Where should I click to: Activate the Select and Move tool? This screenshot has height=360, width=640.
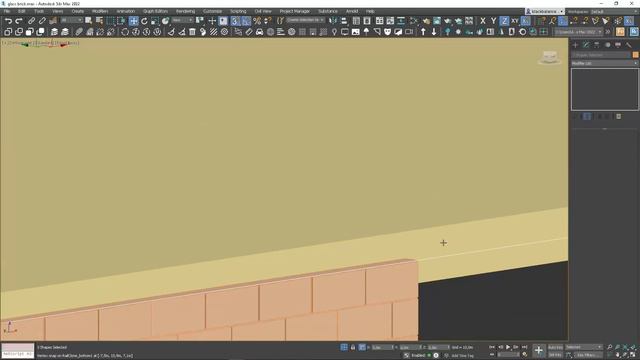(133, 21)
